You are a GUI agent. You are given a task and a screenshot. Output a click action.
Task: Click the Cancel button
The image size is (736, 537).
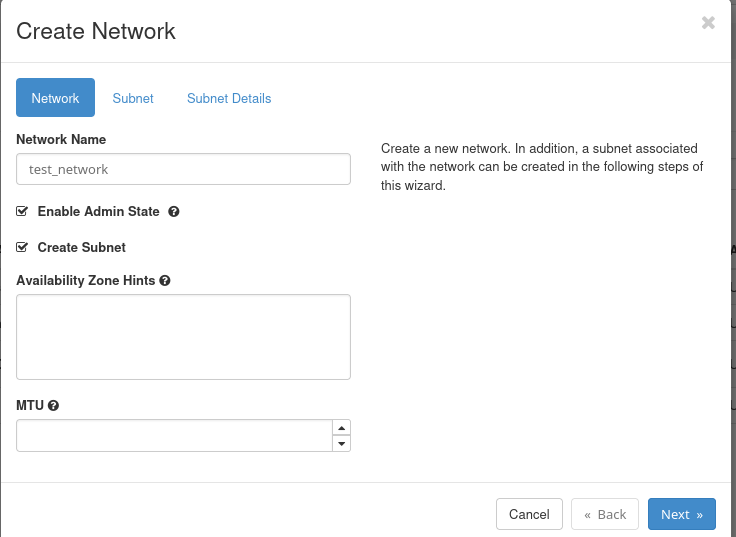529,514
